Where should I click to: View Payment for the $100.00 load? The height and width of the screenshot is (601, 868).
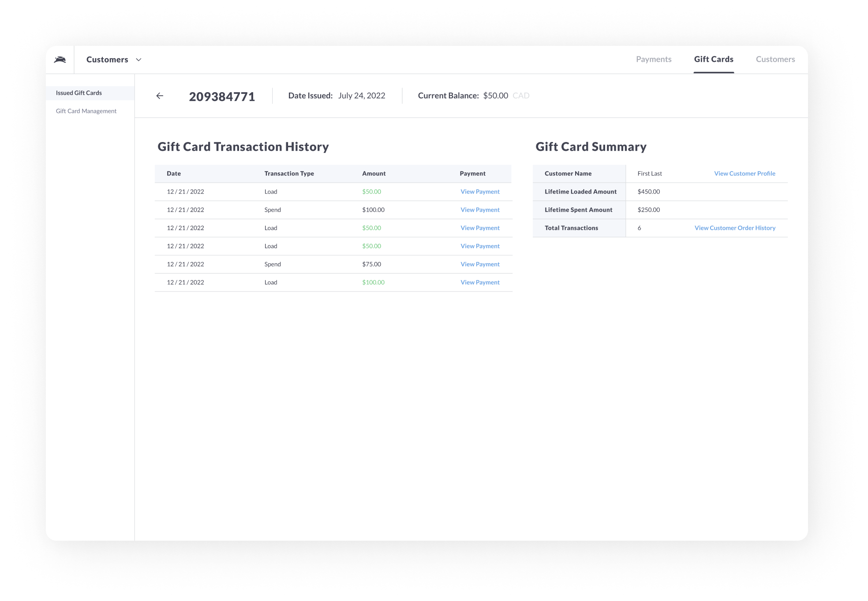click(x=480, y=282)
